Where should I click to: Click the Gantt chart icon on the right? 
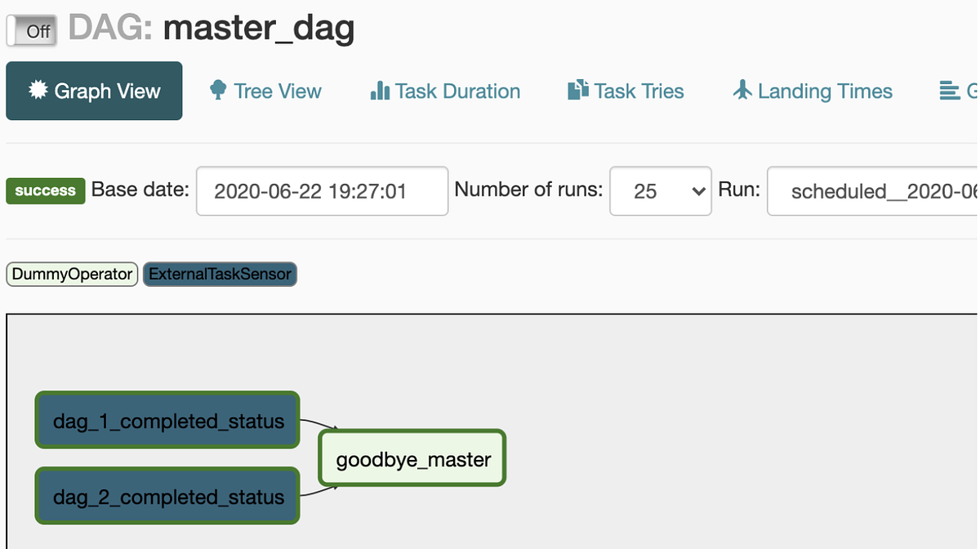(951, 91)
